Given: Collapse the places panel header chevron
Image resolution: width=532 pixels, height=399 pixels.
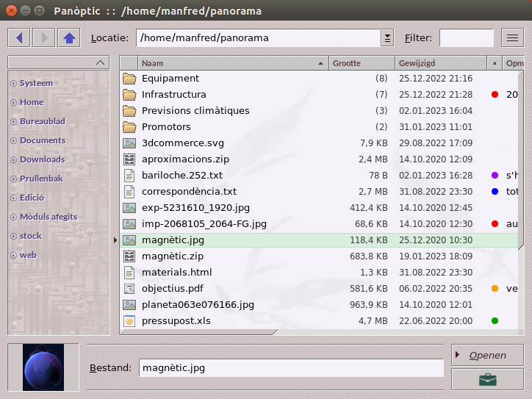Looking at the screenshot, I should click(x=100, y=62).
